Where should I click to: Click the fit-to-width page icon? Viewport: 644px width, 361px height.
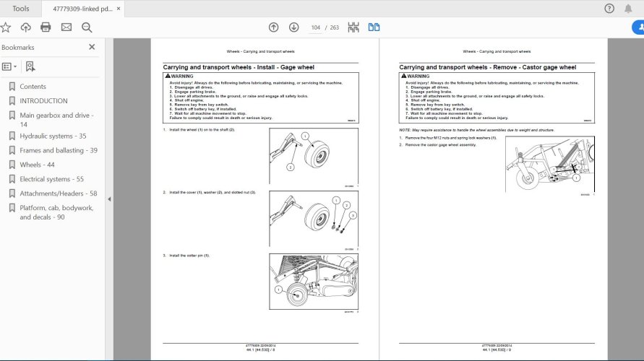pyautogui.click(x=353, y=27)
